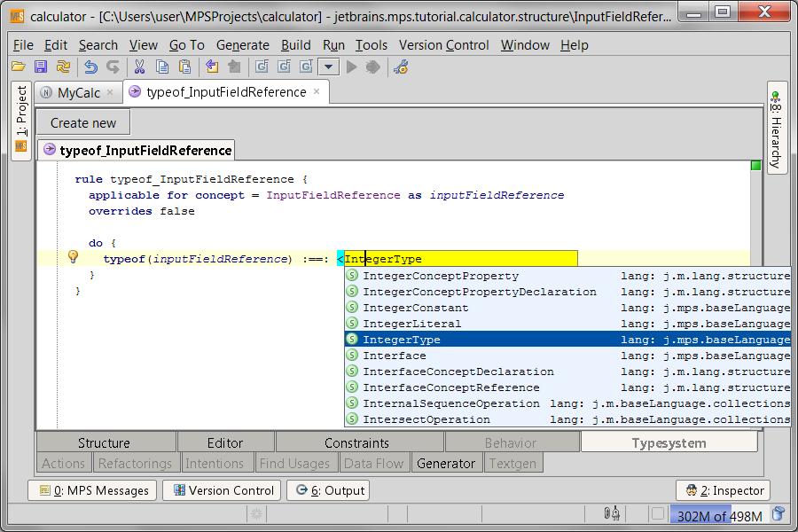The height and width of the screenshot is (532, 798).
Task: Click the yellow IntegerType input cell
Action: (x=460, y=259)
